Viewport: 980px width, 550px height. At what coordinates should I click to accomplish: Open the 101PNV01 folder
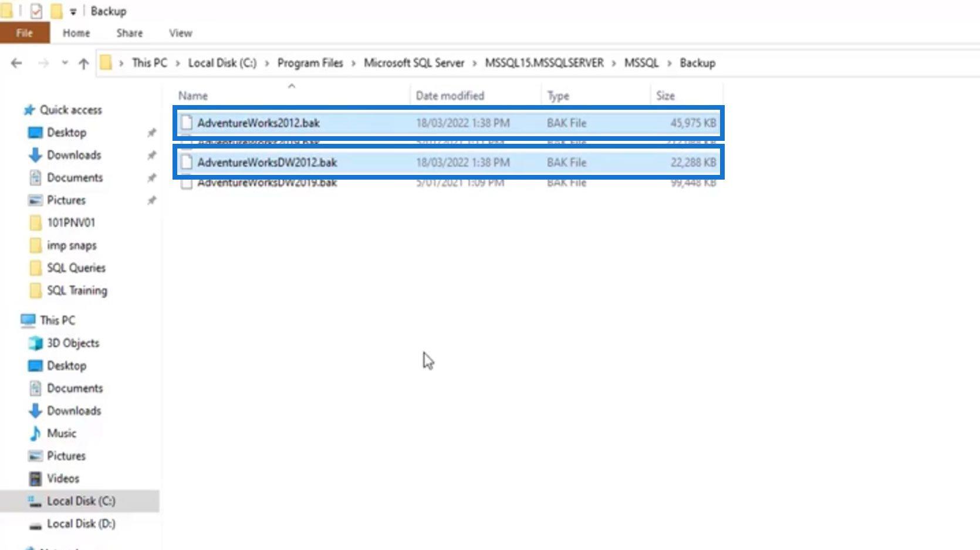point(70,222)
